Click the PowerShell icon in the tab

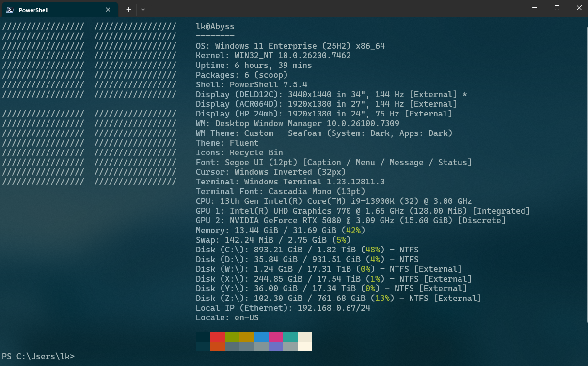[x=10, y=10]
